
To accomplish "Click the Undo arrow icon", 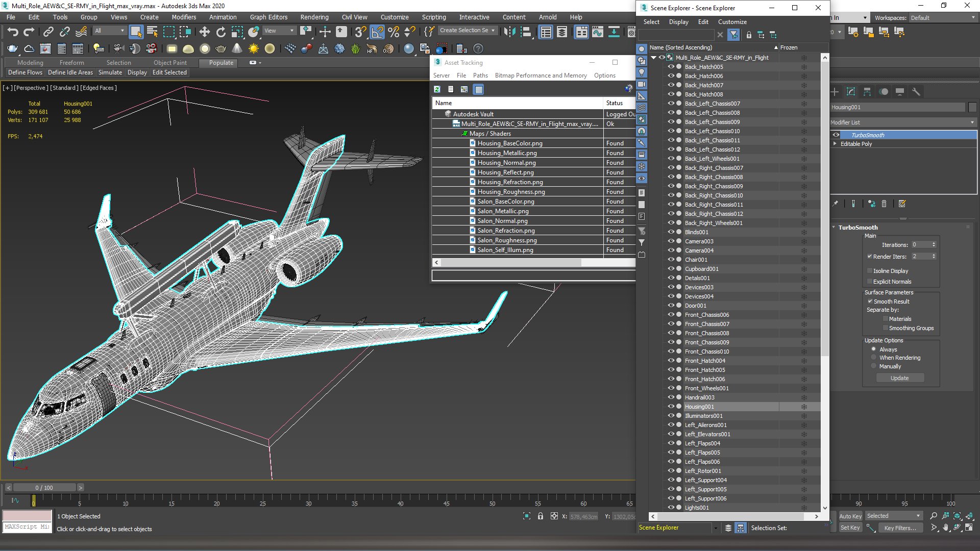I will [13, 32].
